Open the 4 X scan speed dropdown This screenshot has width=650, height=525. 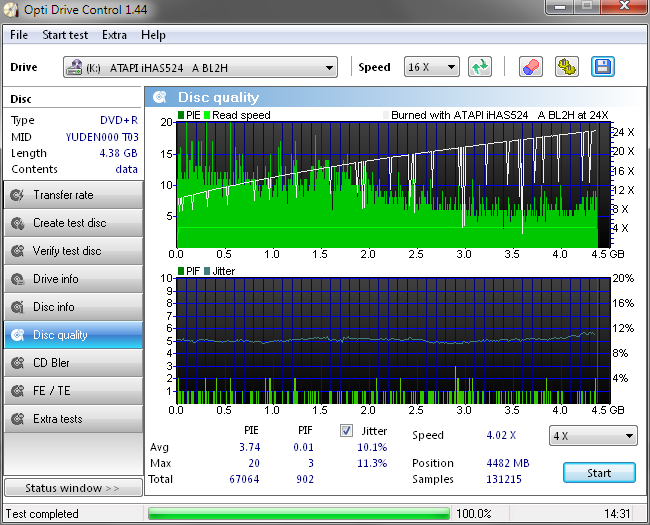594,436
